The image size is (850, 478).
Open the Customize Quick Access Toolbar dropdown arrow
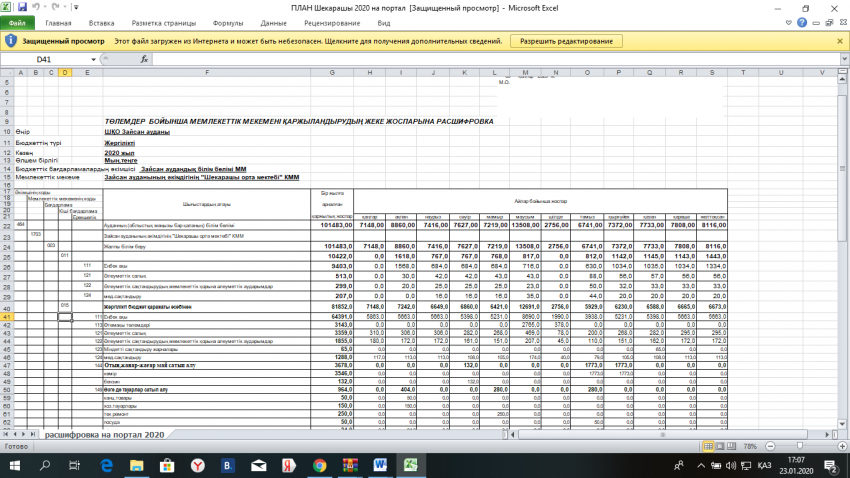point(76,8)
